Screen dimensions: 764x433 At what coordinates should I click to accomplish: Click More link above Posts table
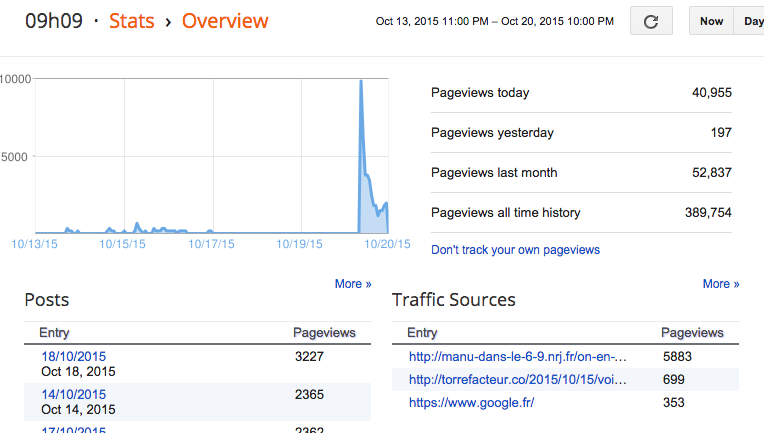(x=352, y=284)
